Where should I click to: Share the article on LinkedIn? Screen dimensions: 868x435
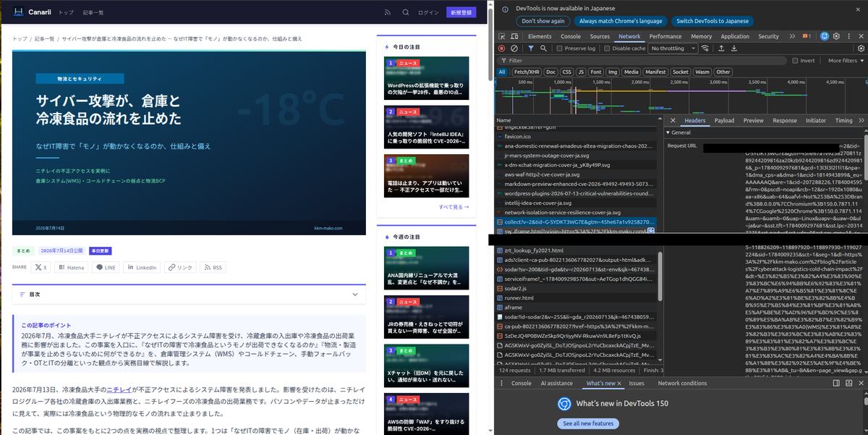point(142,267)
